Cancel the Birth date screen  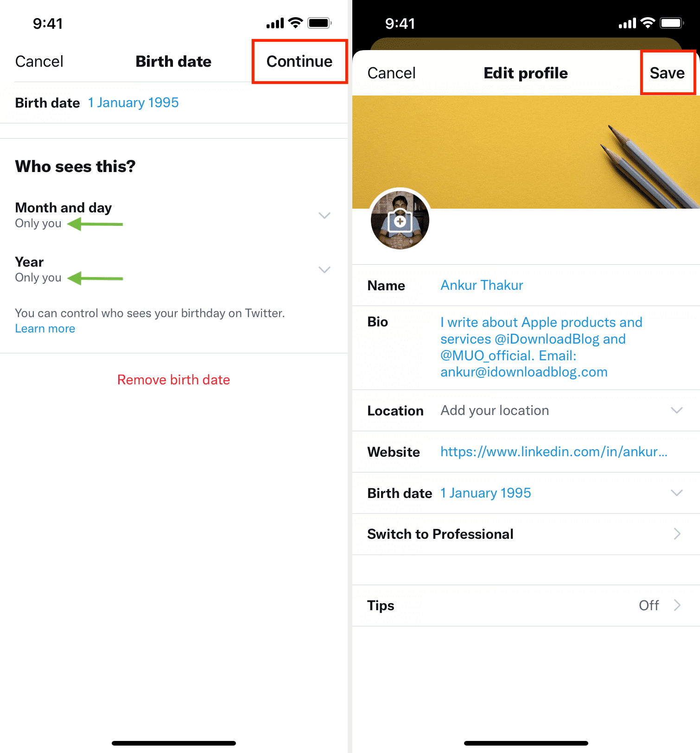[x=39, y=61]
